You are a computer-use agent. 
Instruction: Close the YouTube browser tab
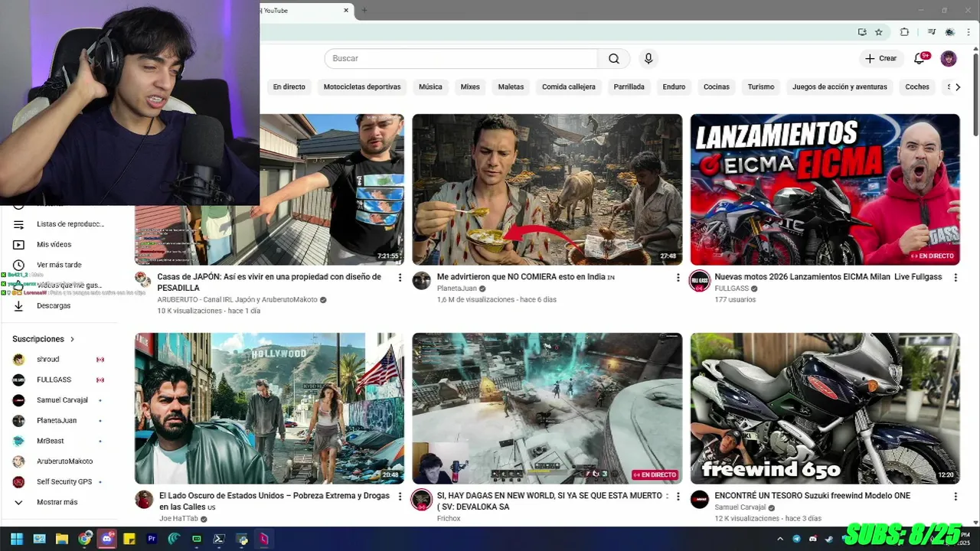click(346, 11)
